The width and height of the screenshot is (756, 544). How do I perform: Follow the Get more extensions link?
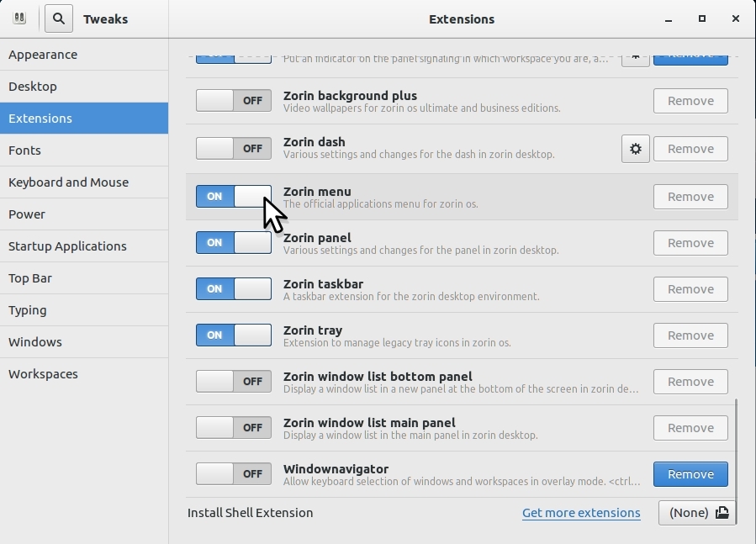581,513
